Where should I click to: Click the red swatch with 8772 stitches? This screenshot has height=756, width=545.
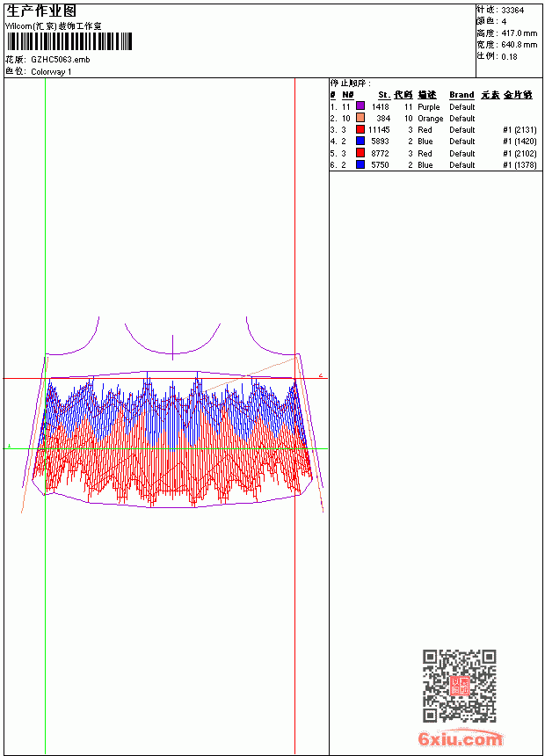(360, 153)
